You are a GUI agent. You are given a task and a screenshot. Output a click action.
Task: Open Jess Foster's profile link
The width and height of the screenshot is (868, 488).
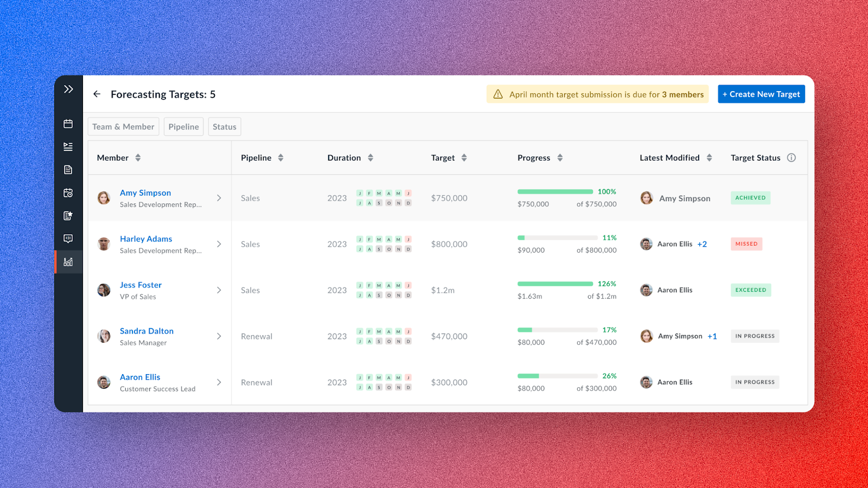[141, 285]
